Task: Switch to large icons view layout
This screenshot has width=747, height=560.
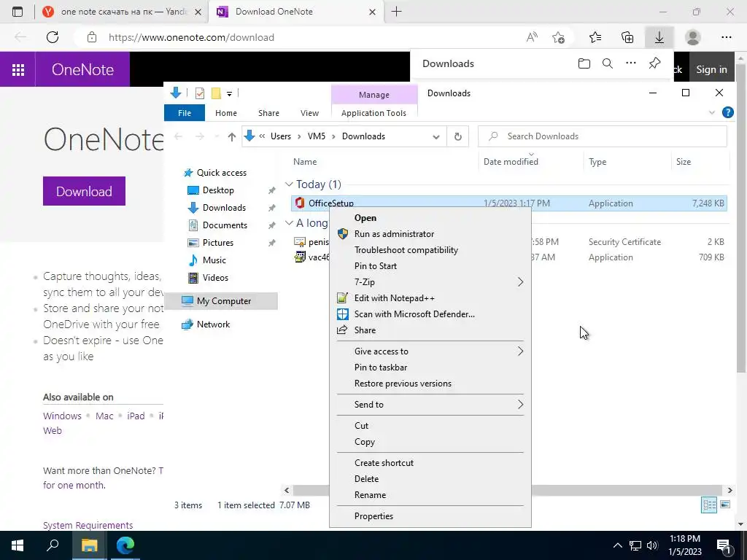Action: (x=725, y=505)
